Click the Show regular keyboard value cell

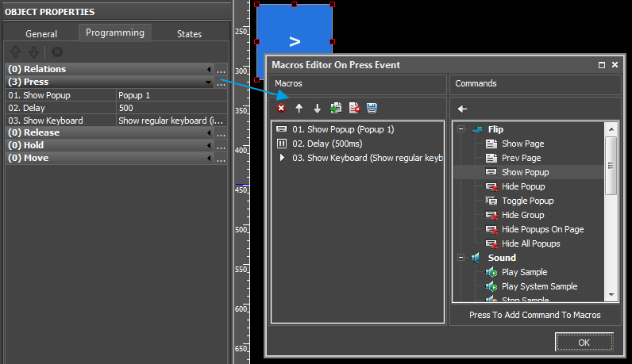(x=171, y=121)
